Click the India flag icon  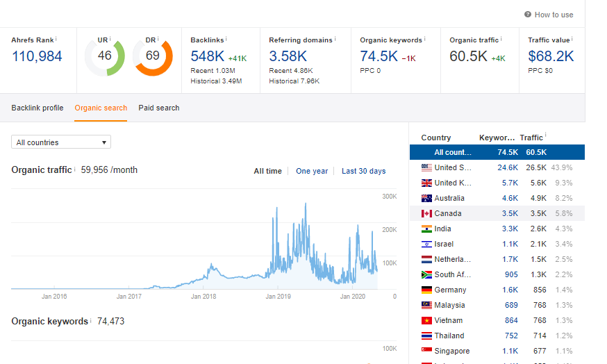click(426, 229)
